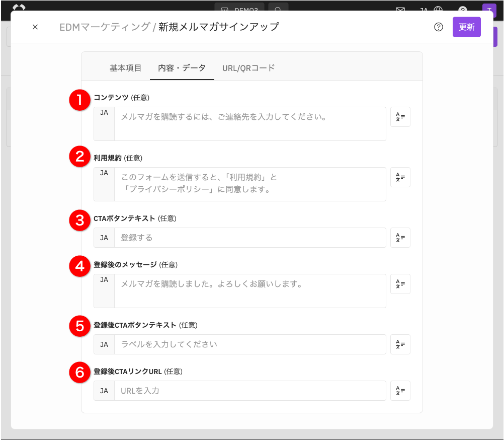504x440 pixels.
Task: Click the CTAボタンテキスト (任意) field label
Action: coord(135,218)
